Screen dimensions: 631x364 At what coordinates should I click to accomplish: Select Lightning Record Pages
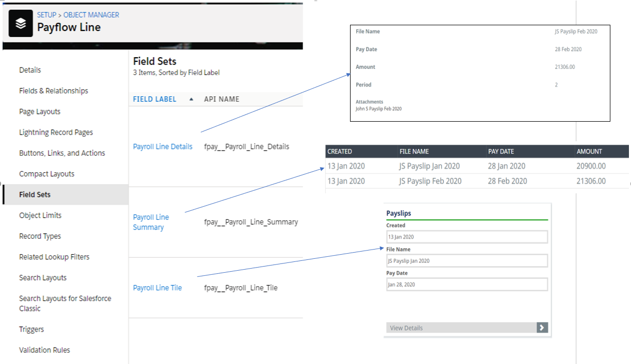tap(56, 133)
